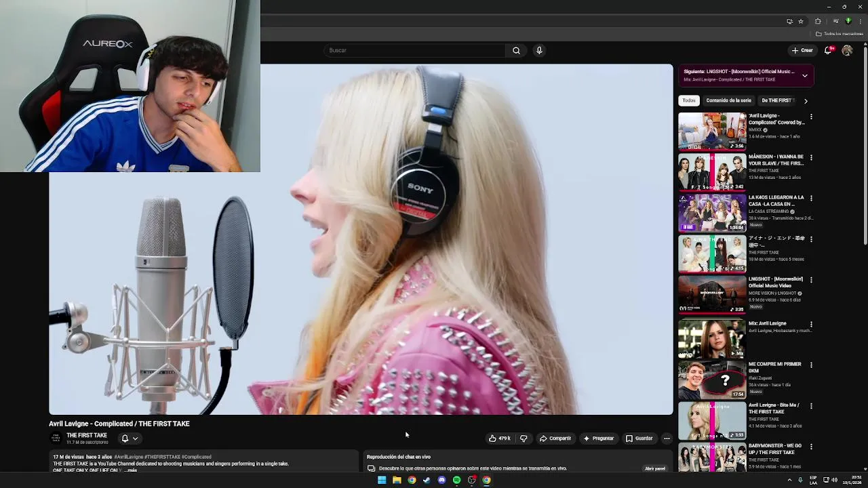The width and height of the screenshot is (868, 488).
Task: Open THE FIRST TAKE channel avatar
Action: [56, 438]
